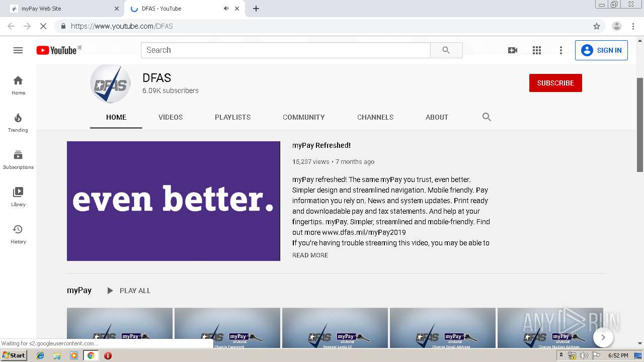644x362 pixels.
Task: Show hidden system tray icons
Action: coord(561,355)
